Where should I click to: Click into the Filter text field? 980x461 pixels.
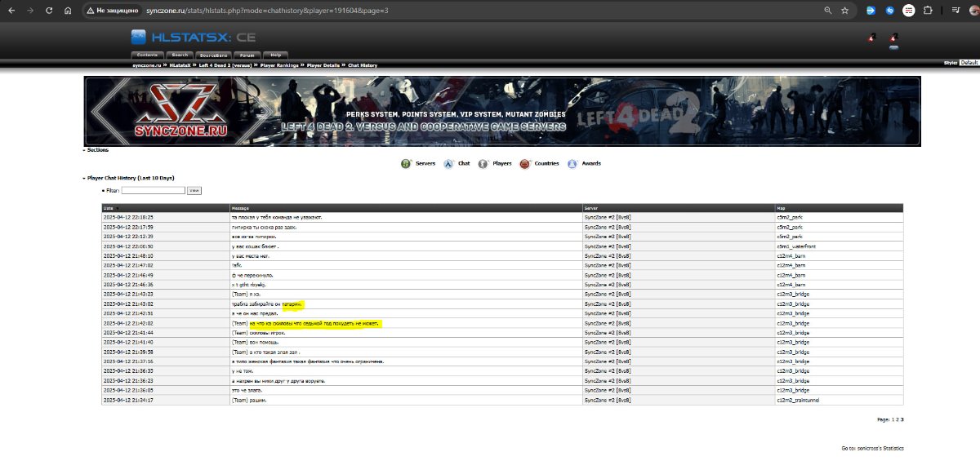(x=154, y=190)
